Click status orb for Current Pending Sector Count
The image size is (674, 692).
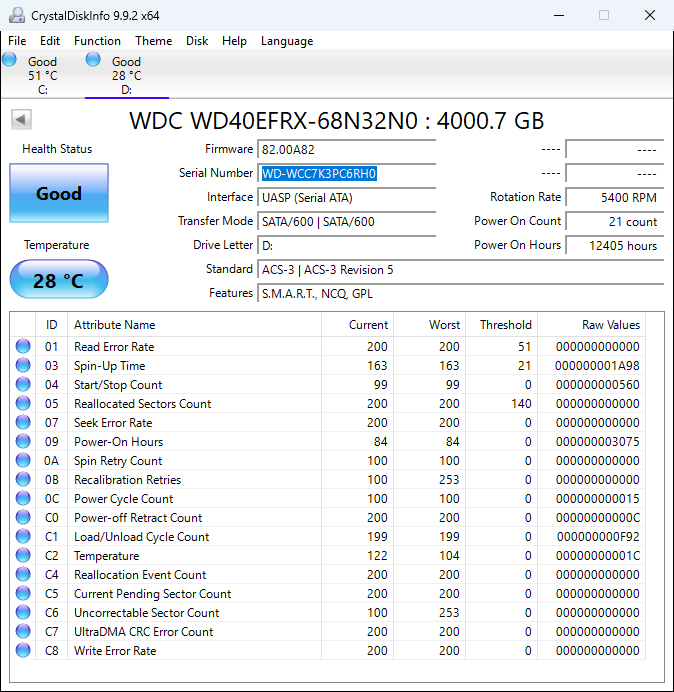click(x=23, y=593)
